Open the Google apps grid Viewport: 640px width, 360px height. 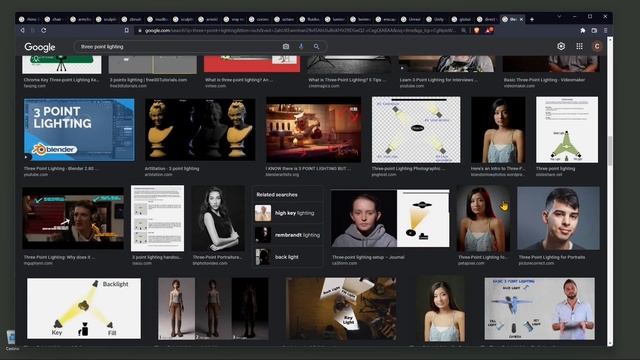tap(579, 47)
